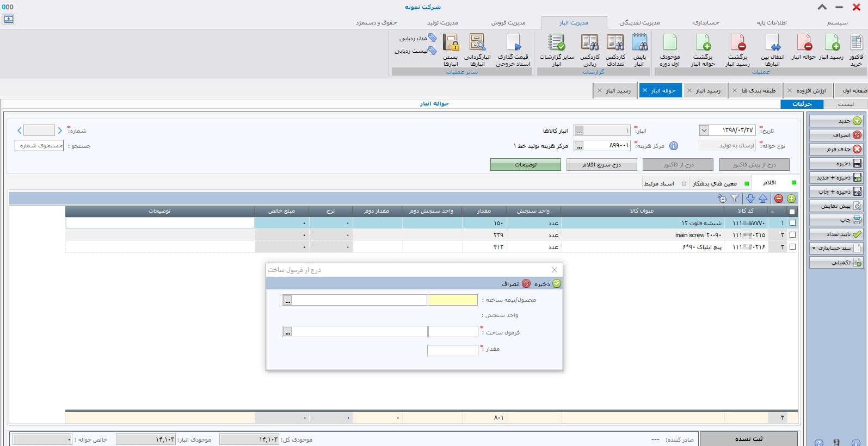Screen dimensions: 868x446
Task: Click green plus add-row icon above grid
Action: click(791, 199)
